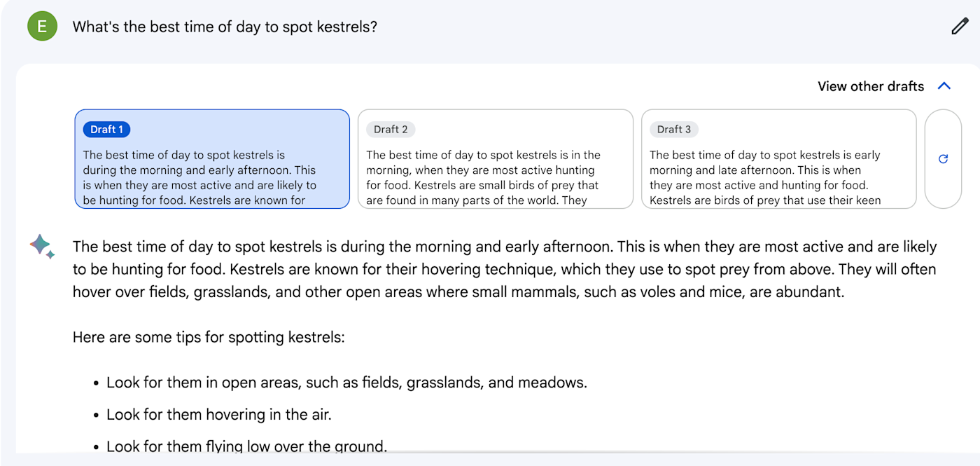
Task: Click Draft 2 preview text about morning hunting
Action: tap(483, 177)
